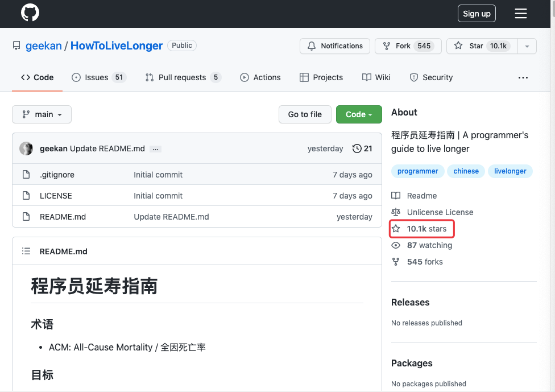This screenshot has height=392, width=555.
Task: Click the file icon beside README.md row
Action: point(26,216)
